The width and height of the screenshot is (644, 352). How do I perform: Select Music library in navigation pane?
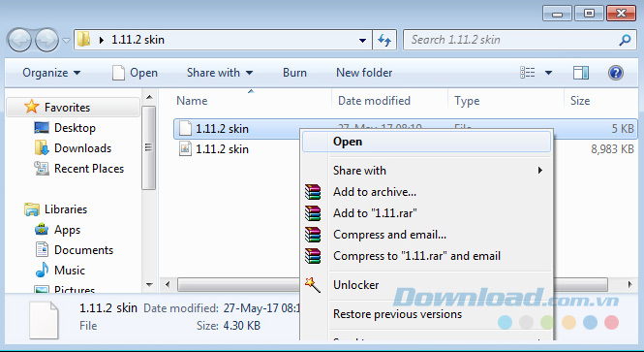click(x=70, y=271)
